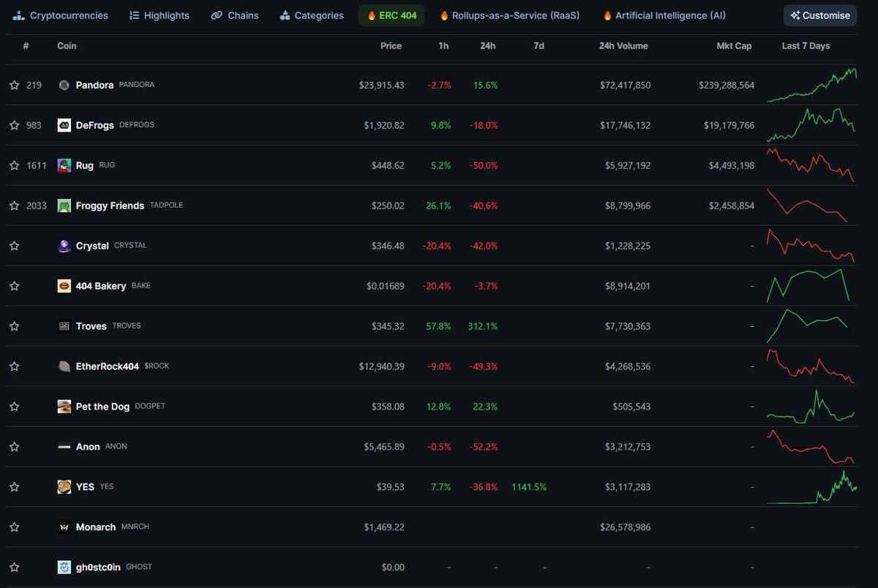
Task: Click the Crystal coin logo
Action: pos(64,246)
